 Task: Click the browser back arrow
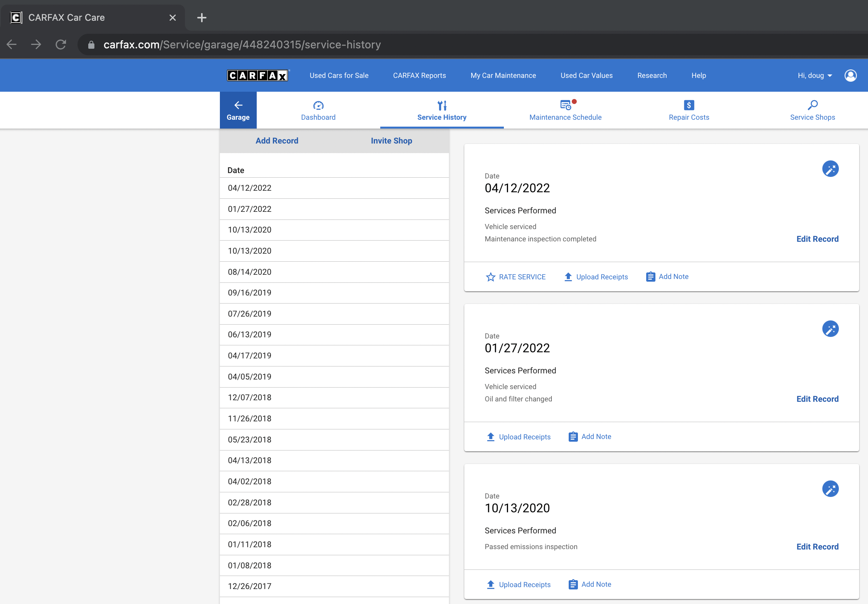click(x=12, y=45)
